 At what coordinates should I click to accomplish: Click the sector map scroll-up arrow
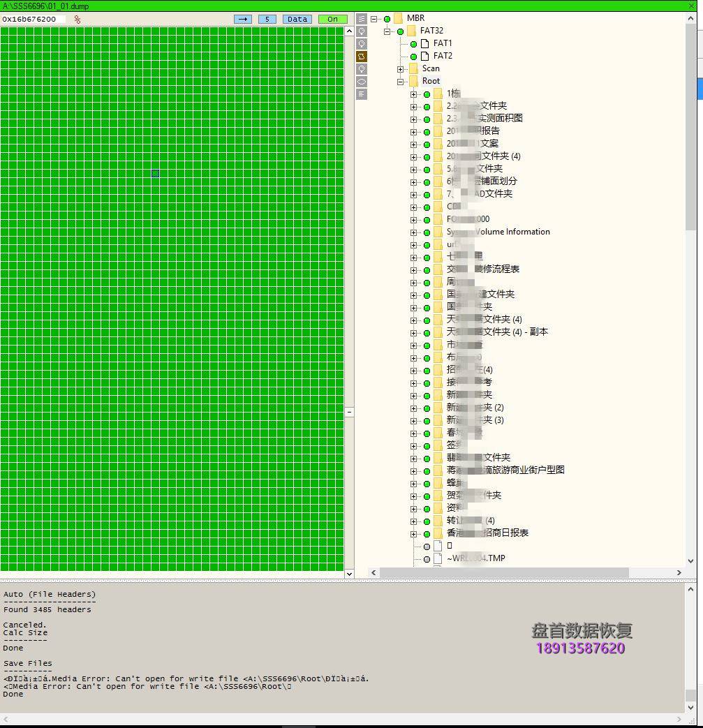tap(349, 31)
